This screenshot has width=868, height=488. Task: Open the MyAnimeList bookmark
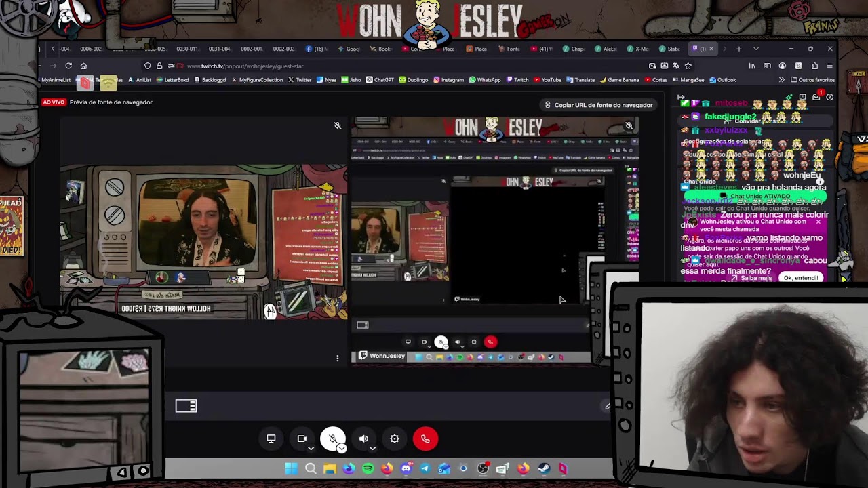[x=54, y=80]
